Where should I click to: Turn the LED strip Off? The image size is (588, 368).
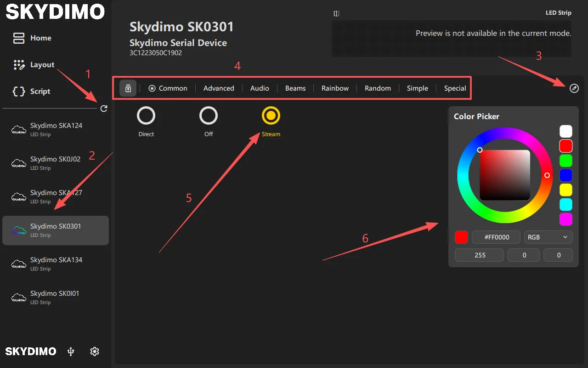(208, 116)
